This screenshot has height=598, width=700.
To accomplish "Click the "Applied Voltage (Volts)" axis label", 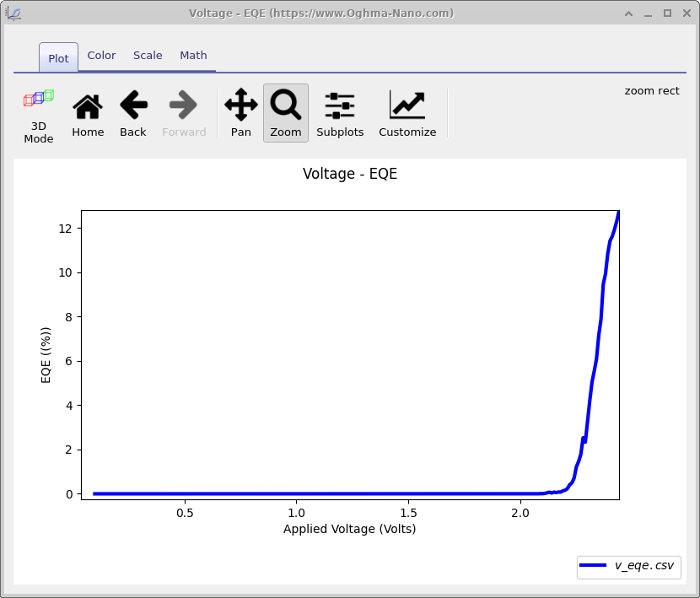I will 349,530.
